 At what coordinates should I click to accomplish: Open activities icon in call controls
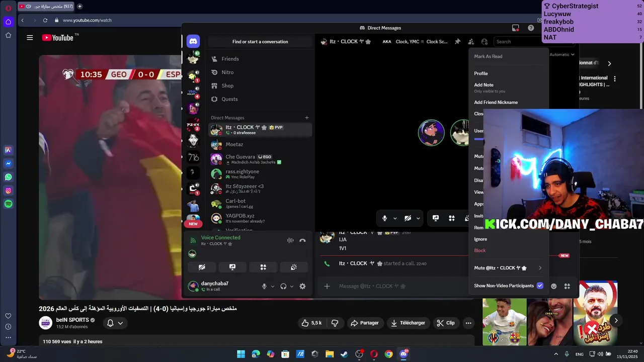click(x=452, y=218)
